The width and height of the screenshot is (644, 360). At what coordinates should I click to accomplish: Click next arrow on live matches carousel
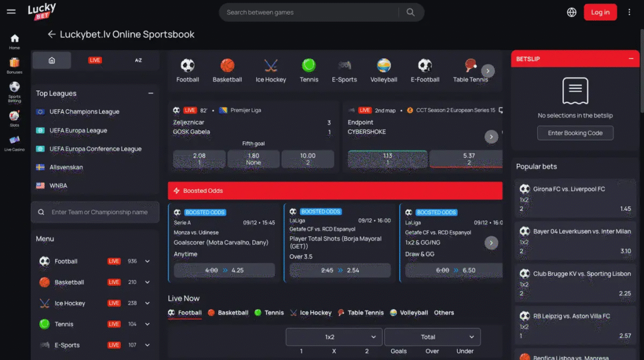tap(491, 137)
